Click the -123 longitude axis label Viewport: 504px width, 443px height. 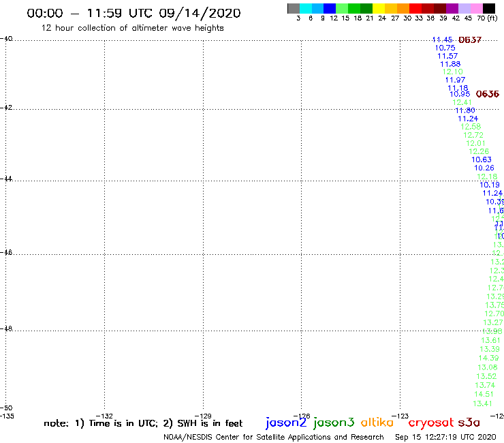coord(400,416)
